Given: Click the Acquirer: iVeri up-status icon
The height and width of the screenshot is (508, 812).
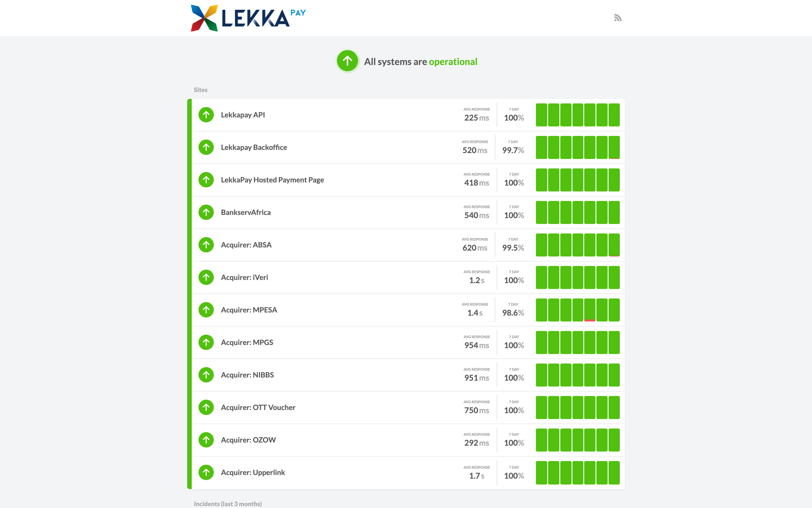Looking at the screenshot, I should point(206,277).
